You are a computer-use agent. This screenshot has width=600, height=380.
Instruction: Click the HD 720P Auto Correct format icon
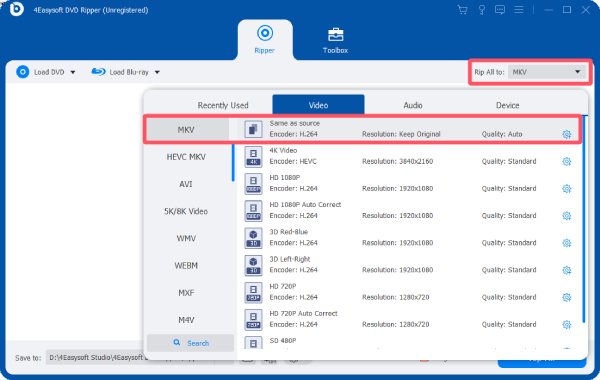coord(253,320)
